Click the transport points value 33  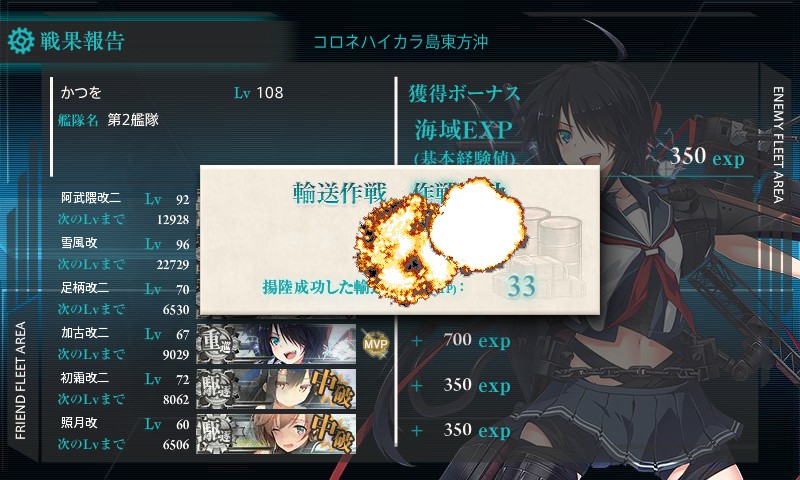point(521,286)
